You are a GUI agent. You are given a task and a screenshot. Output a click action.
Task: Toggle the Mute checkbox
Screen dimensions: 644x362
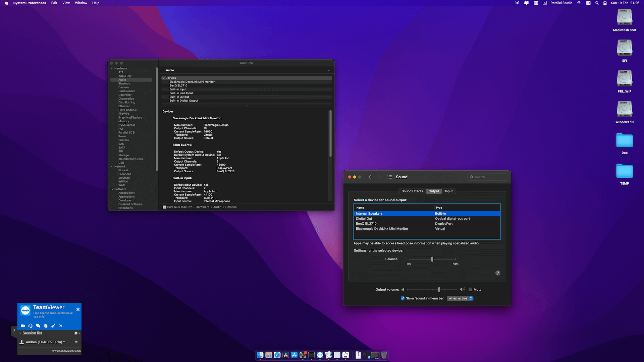(470, 289)
